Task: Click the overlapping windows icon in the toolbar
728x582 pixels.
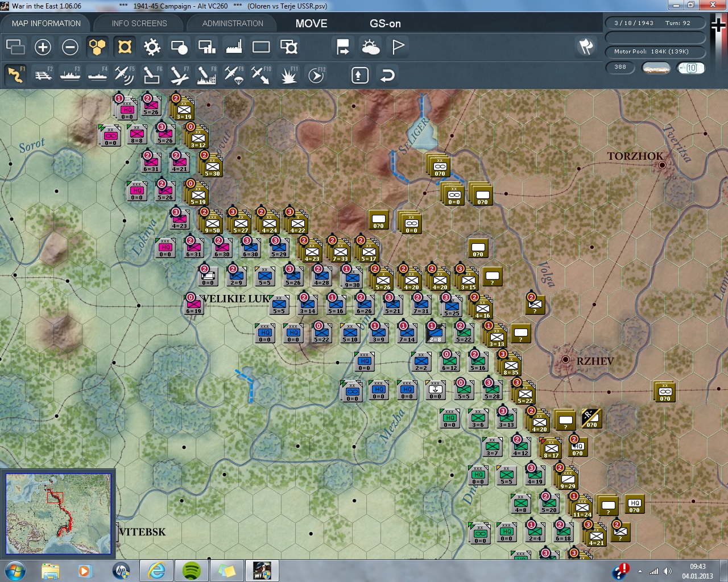Action: click(x=15, y=47)
